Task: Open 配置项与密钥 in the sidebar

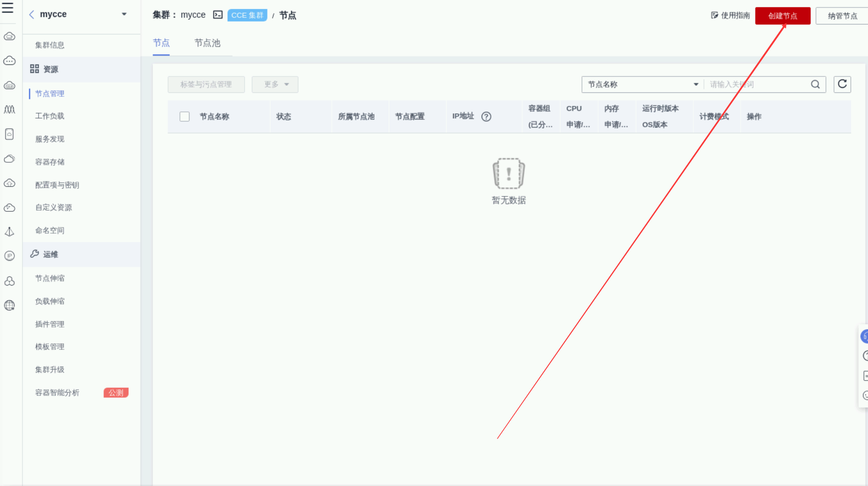Action: point(57,185)
